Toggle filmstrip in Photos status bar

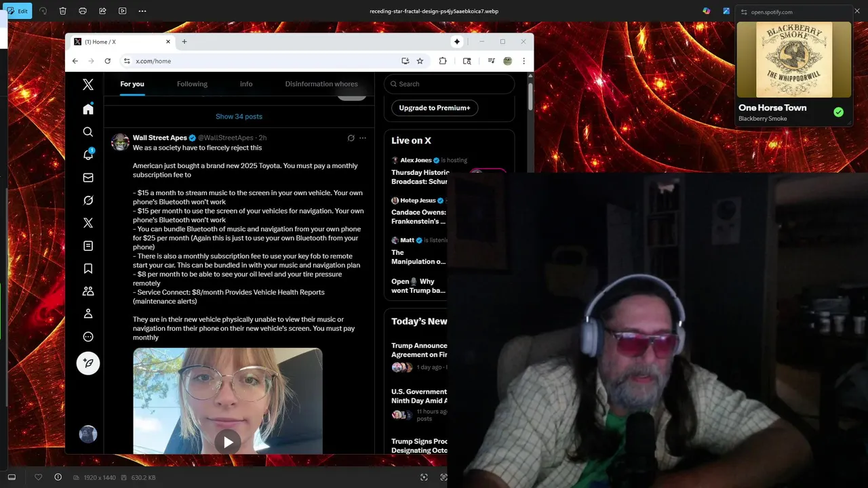tap(12, 477)
